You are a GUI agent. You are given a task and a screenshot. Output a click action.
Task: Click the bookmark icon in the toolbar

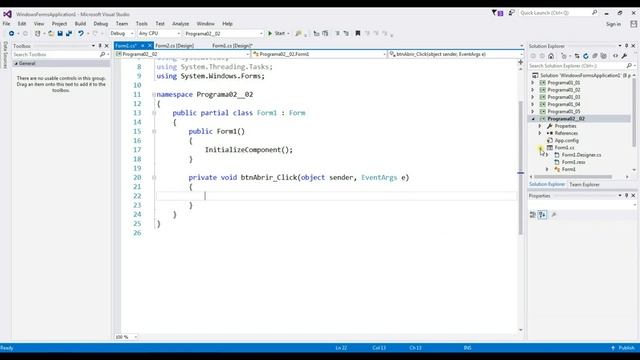[358, 33]
